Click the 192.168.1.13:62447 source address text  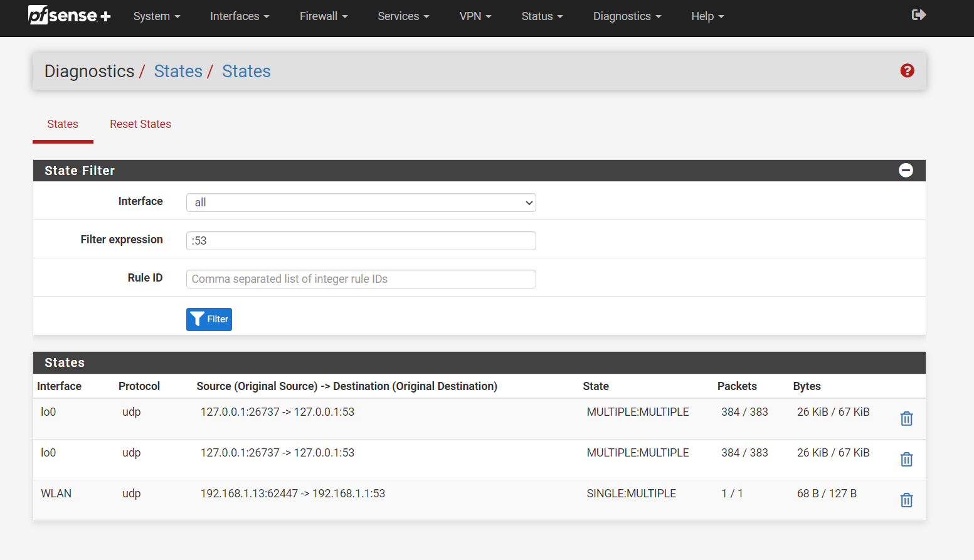[249, 494]
